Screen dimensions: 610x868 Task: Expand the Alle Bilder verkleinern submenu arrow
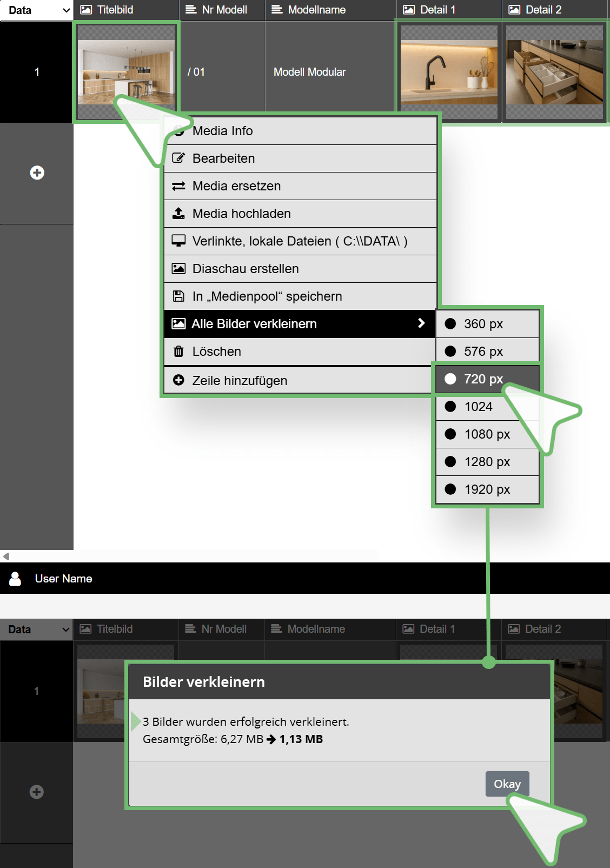tap(421, 323)
